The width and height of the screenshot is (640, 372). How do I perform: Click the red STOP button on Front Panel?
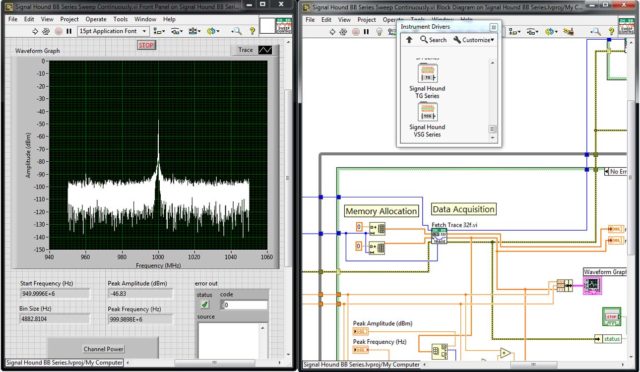(x=146, y=45)
